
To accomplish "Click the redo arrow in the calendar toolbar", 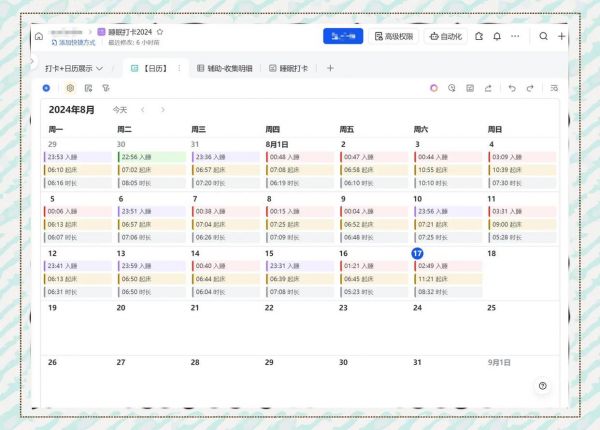I will [x=529, y=88].
